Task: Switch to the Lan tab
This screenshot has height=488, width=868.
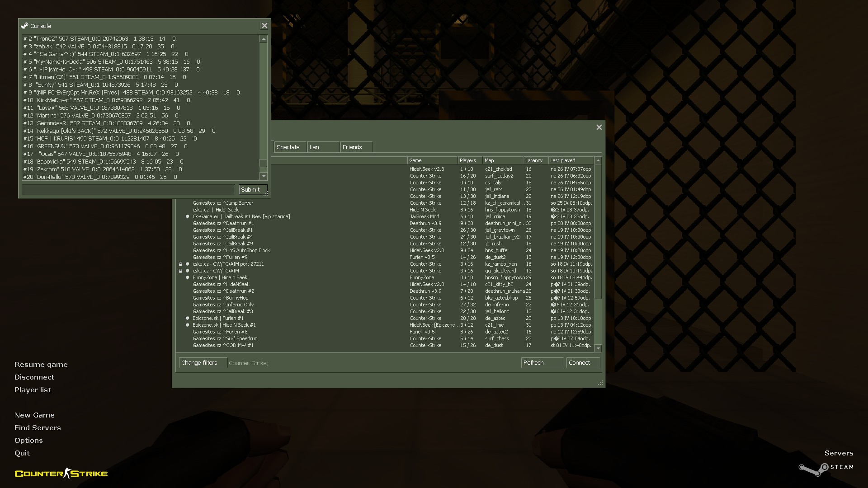Action: click(x=323, y=147)
